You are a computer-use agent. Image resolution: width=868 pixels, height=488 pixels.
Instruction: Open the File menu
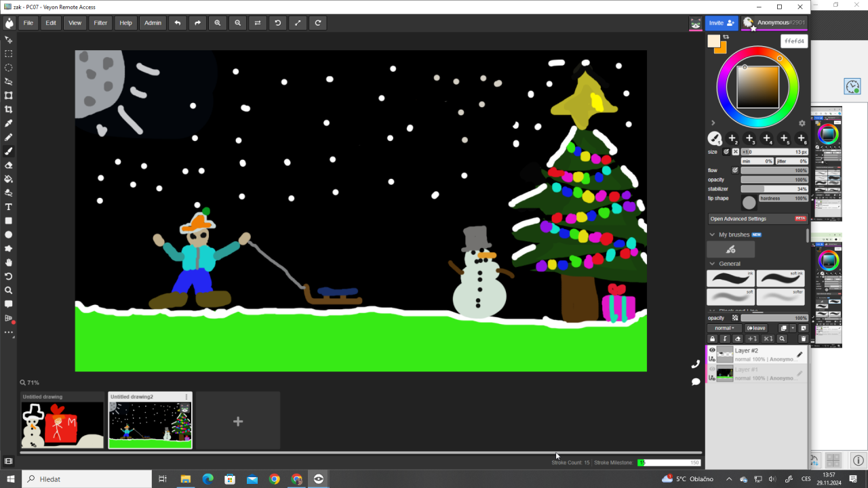coord(28,23)
